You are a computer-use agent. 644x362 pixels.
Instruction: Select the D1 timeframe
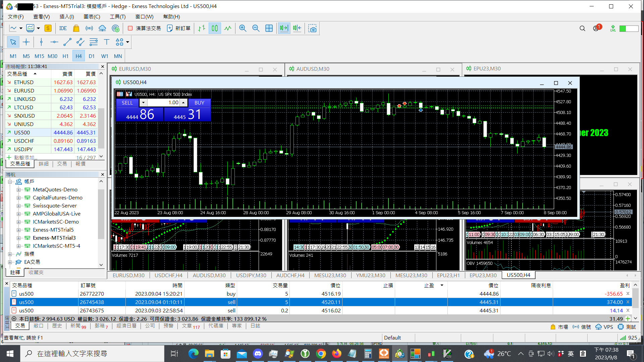(92, 56)
